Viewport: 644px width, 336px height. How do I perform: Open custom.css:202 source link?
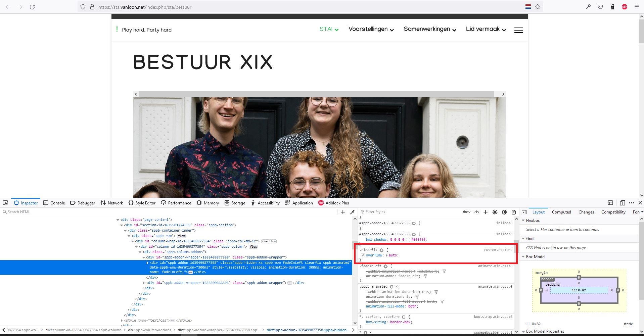[x=498, y=250]
